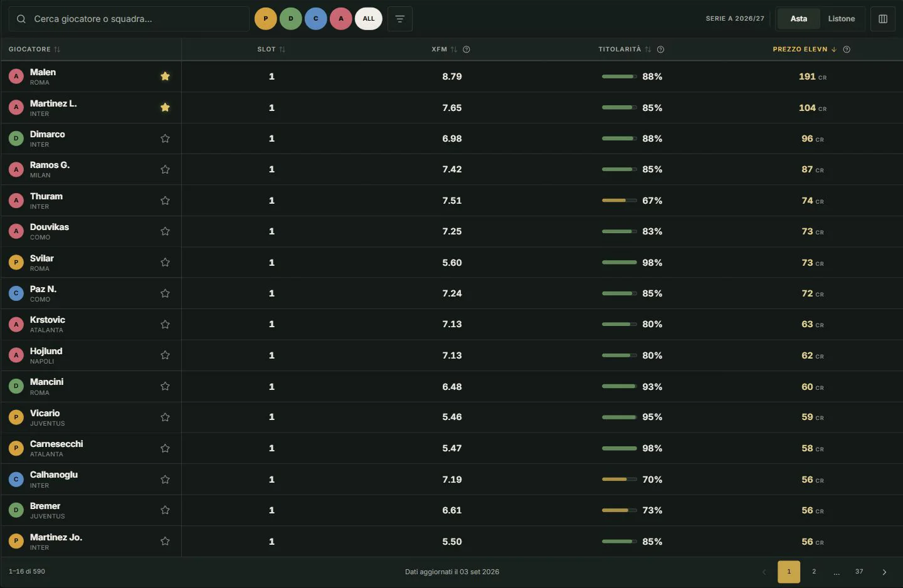Sort by Titolarità column
Image resolution: width=903 pixels, height=588 pixels.
click(625, 50)
